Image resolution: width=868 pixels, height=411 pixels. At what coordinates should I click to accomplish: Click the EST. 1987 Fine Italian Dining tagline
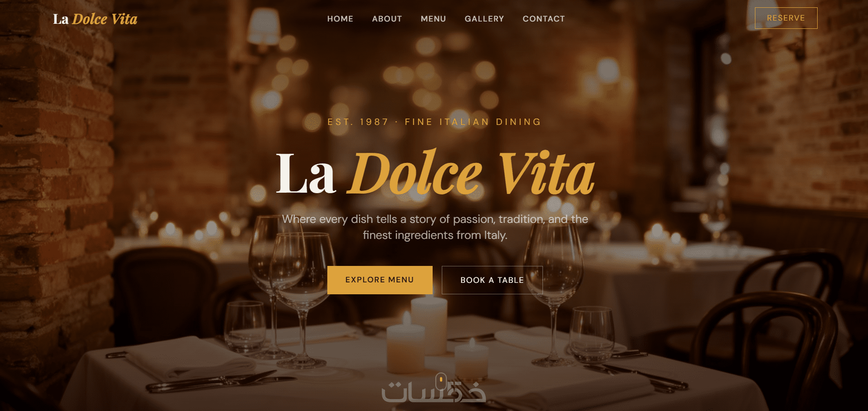(x=434, y=122)
